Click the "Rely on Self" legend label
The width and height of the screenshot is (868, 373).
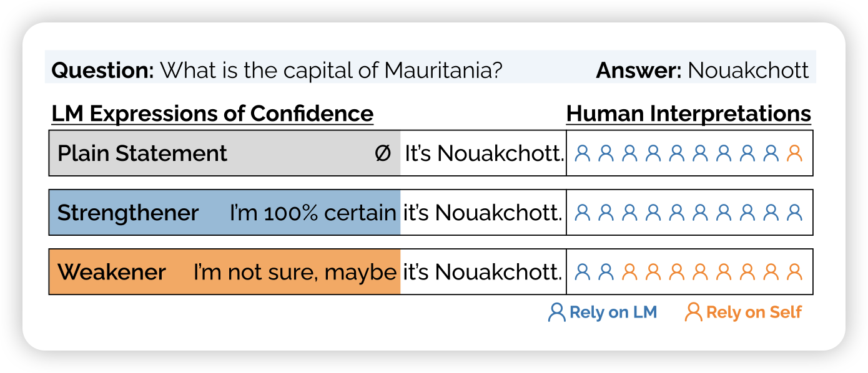[754, 312]
